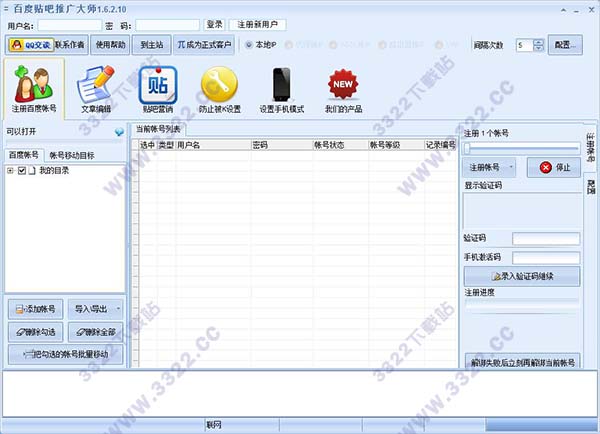This screenshot has height=434, width=600.
Task: Expand the 我的目录 tree node
Action: (10, 171)
